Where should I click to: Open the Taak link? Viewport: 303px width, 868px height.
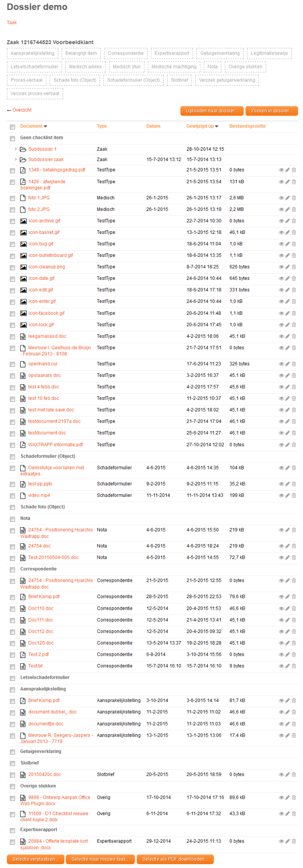point(12,23)
